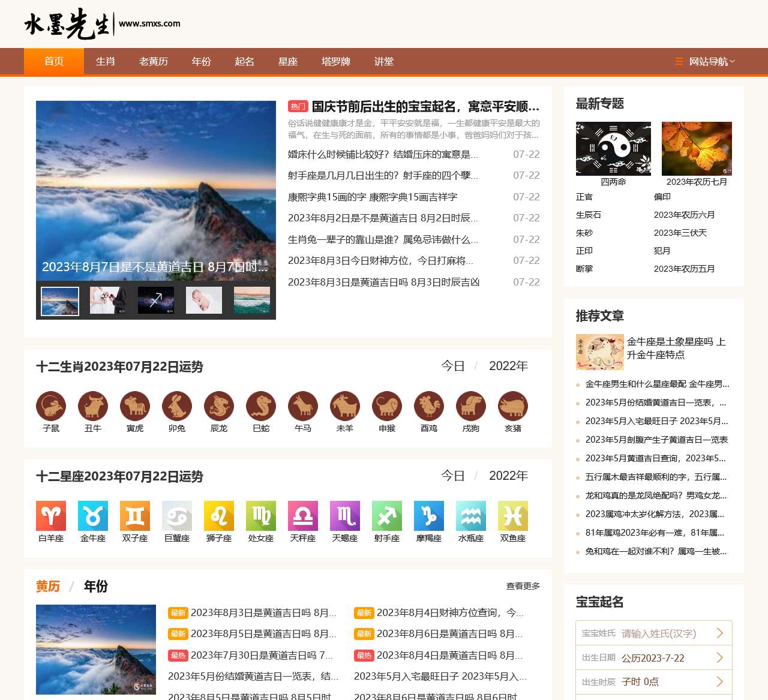Select the Sagittarius symbol carousel thumbnail
Screen dimensions: 768x700
(x=156, y=300)
